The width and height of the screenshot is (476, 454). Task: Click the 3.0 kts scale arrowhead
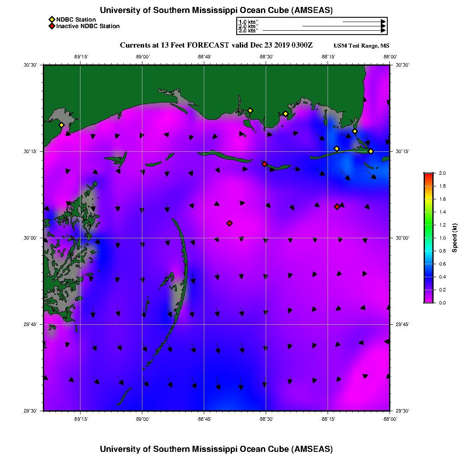(x=383, y=31)
